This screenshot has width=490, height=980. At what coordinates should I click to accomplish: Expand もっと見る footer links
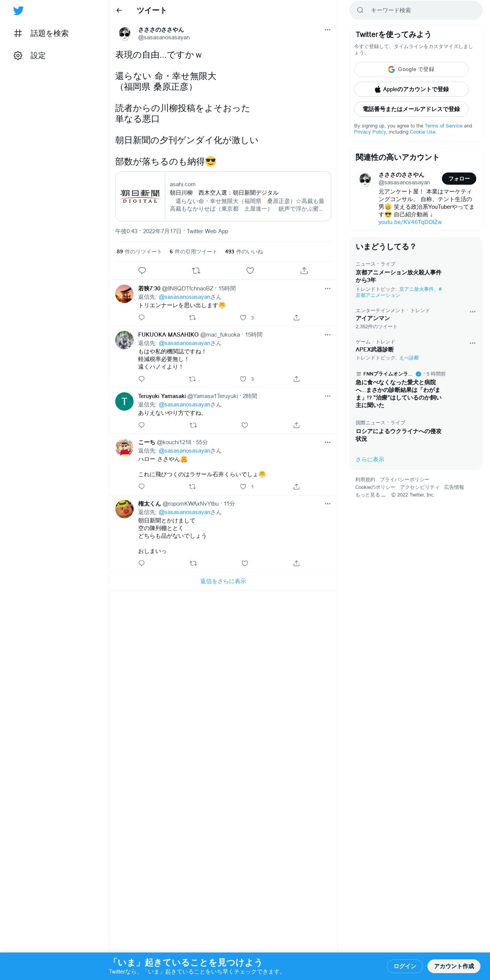(371, 495)
